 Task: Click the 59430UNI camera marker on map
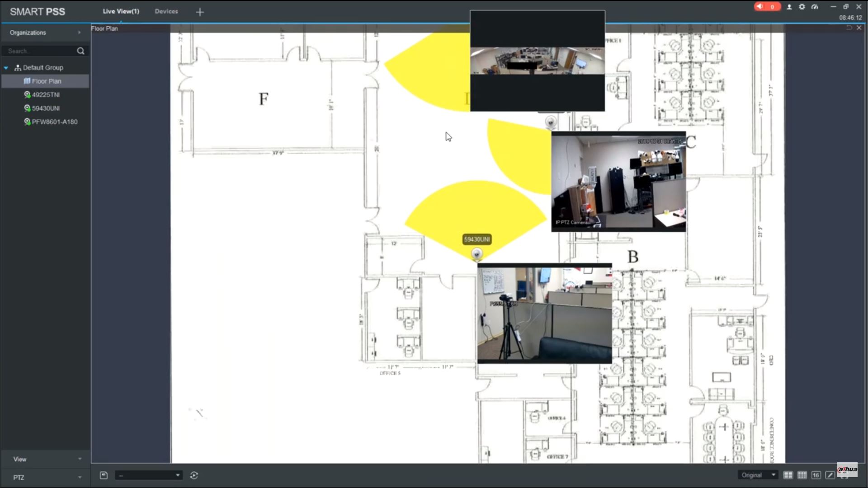click(x=476, y=254)
